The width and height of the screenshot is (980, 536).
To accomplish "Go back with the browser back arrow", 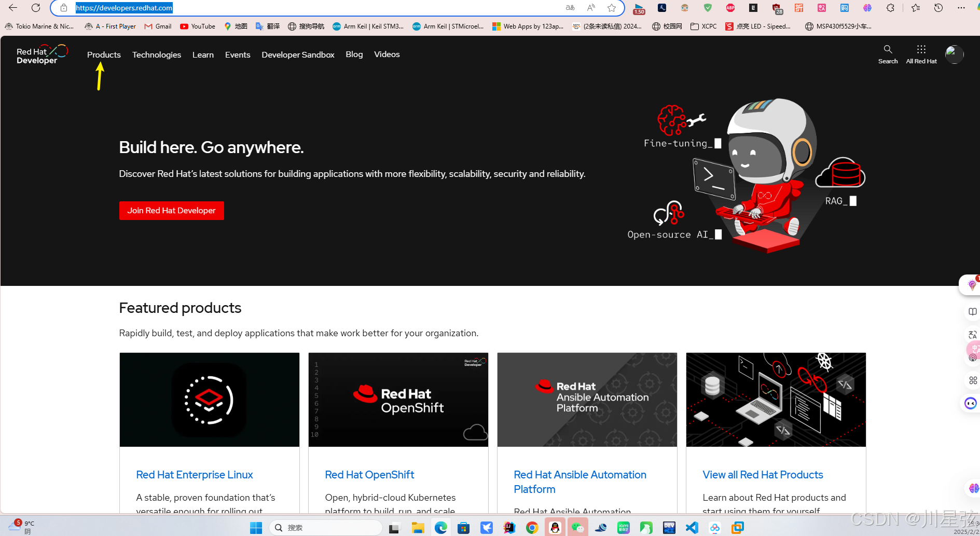I will [x=13, y=8].
